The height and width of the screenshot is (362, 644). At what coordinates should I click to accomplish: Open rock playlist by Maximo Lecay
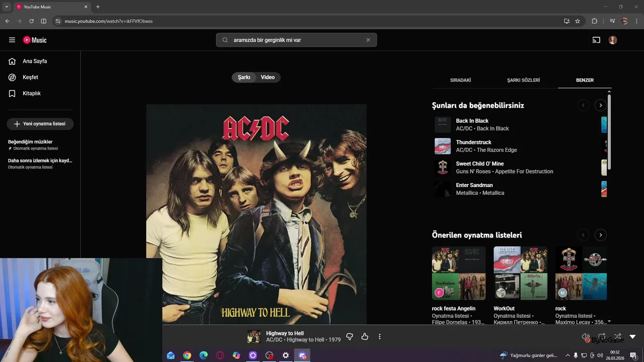[581, 273]
